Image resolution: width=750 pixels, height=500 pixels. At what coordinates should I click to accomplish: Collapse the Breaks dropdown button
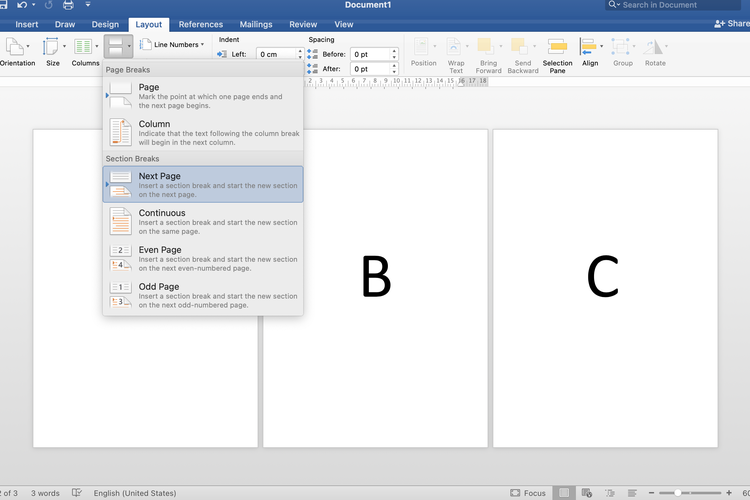click(118, 46)
